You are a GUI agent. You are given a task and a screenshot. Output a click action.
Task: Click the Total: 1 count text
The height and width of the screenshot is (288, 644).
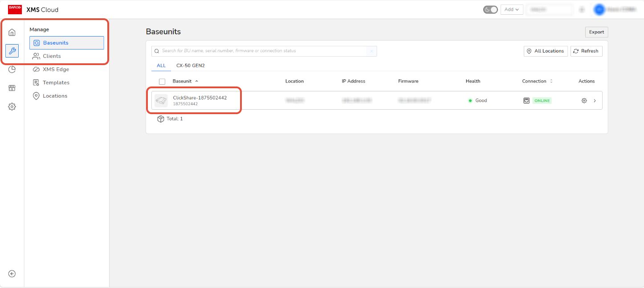click(x=175, y=119)
